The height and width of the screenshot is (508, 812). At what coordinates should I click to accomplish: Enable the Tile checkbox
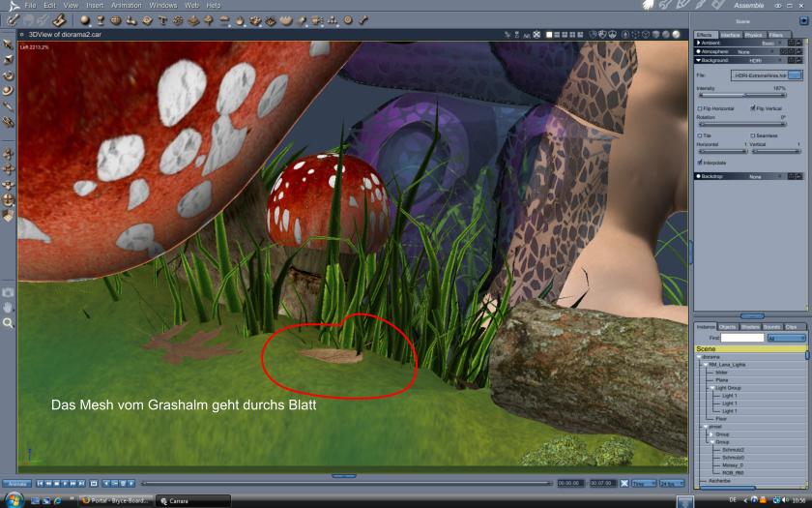(700, 135)
